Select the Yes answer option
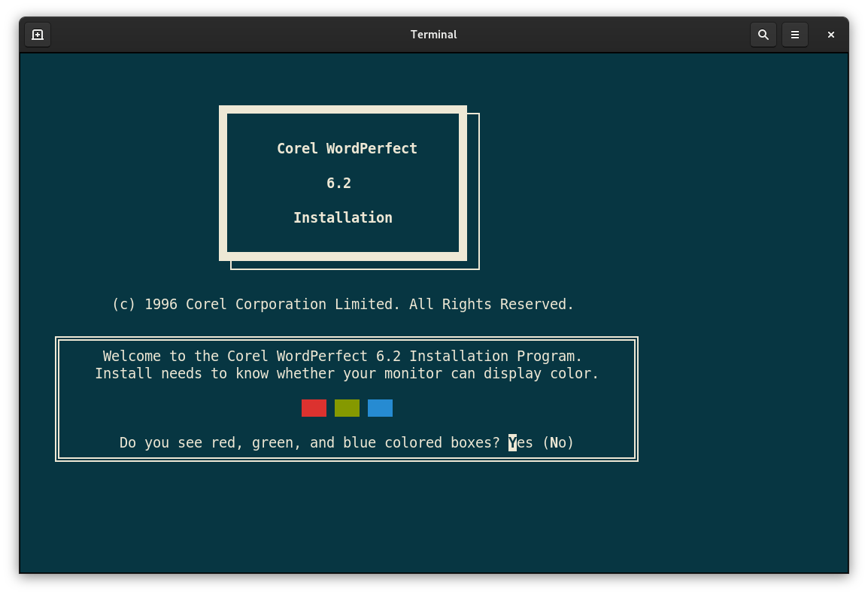The image size is (868, 595). (520, 443)
